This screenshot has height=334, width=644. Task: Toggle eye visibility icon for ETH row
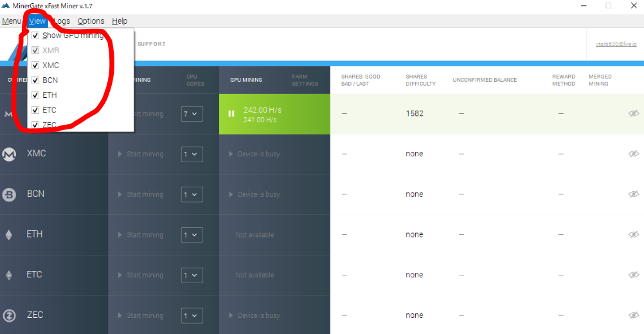(634, 234)
